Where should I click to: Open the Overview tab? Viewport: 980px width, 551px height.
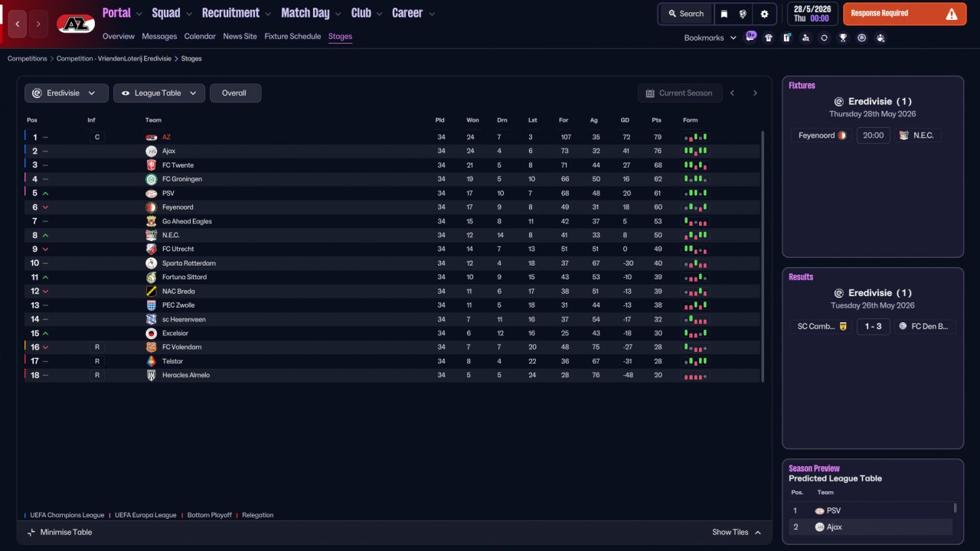[118, 36]
